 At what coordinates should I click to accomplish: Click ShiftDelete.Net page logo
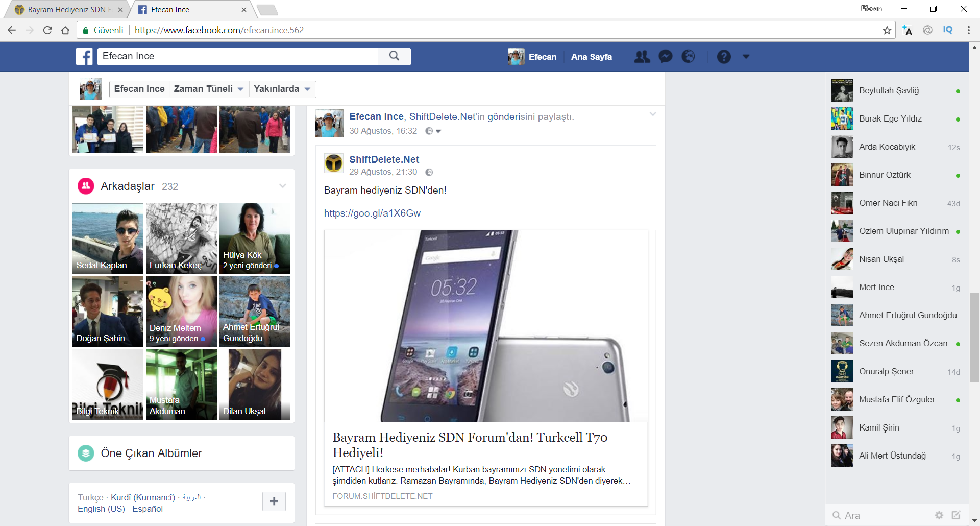point(334,163)
